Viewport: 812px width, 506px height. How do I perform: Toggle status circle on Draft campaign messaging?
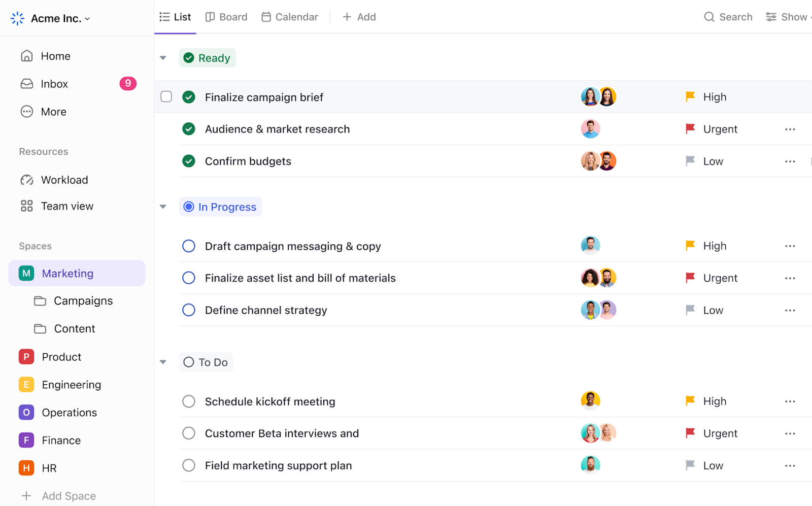tap(188, 246)
